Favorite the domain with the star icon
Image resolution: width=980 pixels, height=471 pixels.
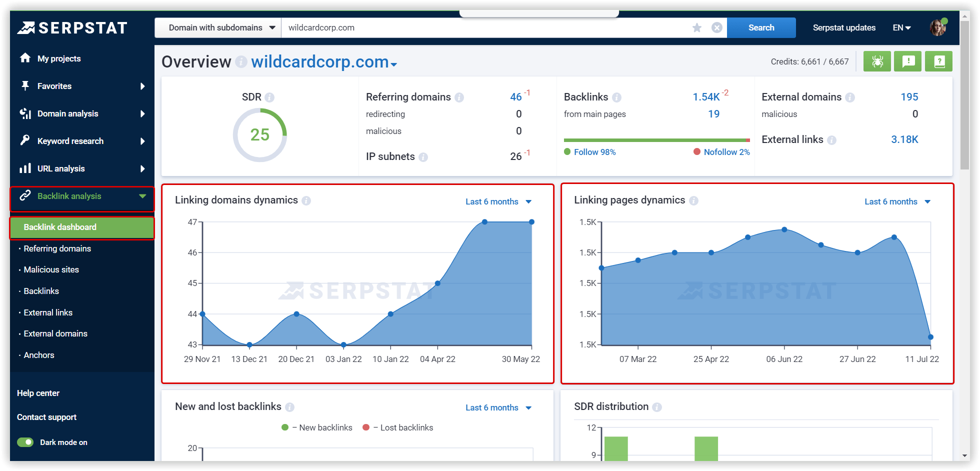click(697, 27)
